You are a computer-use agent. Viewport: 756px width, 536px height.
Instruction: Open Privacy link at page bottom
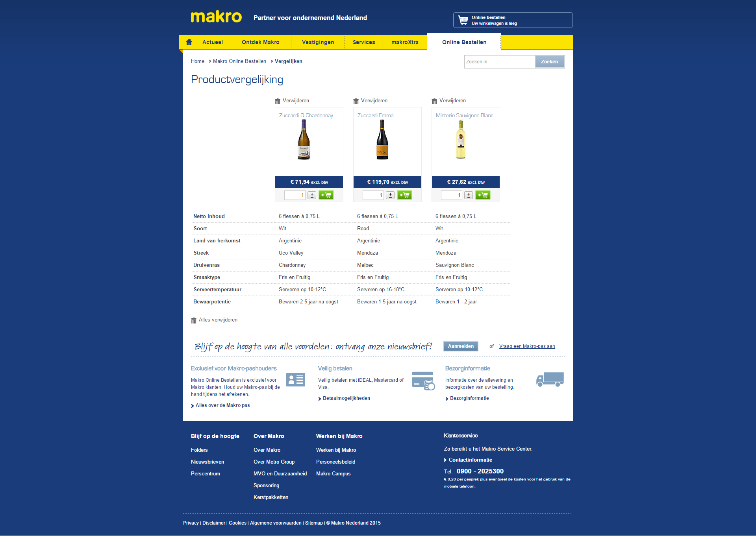click(191, 523)
